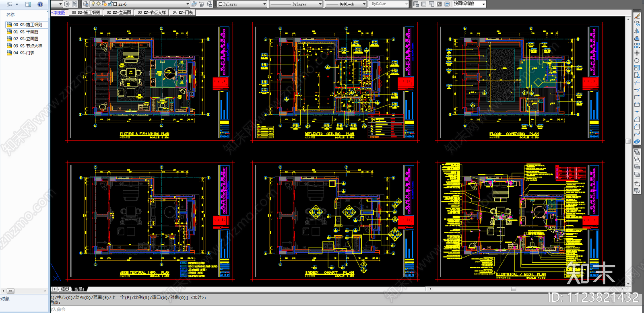
Task: Select the Trim tool
Action: [x=637, y=82]
